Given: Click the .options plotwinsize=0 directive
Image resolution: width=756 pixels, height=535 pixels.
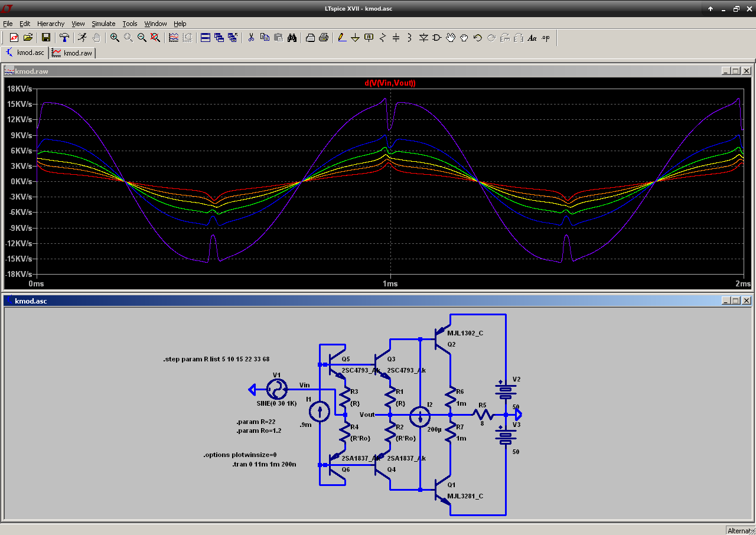Looking at the screenshot, I should click(x=240, y=455).
